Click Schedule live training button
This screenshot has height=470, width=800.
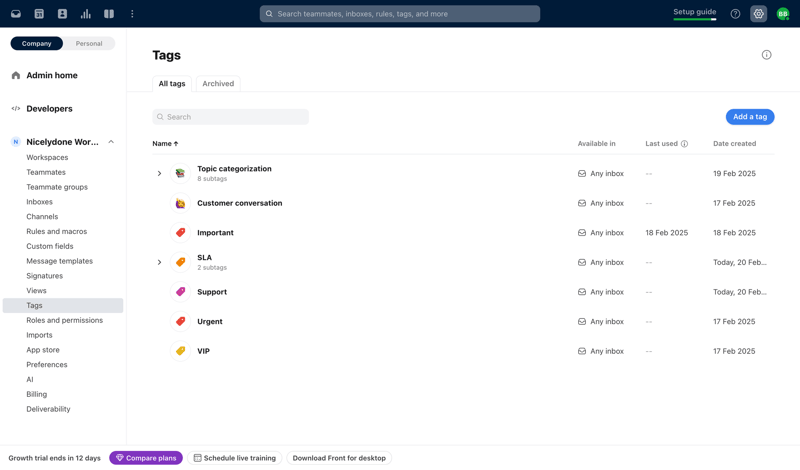[x=235, y=458]
